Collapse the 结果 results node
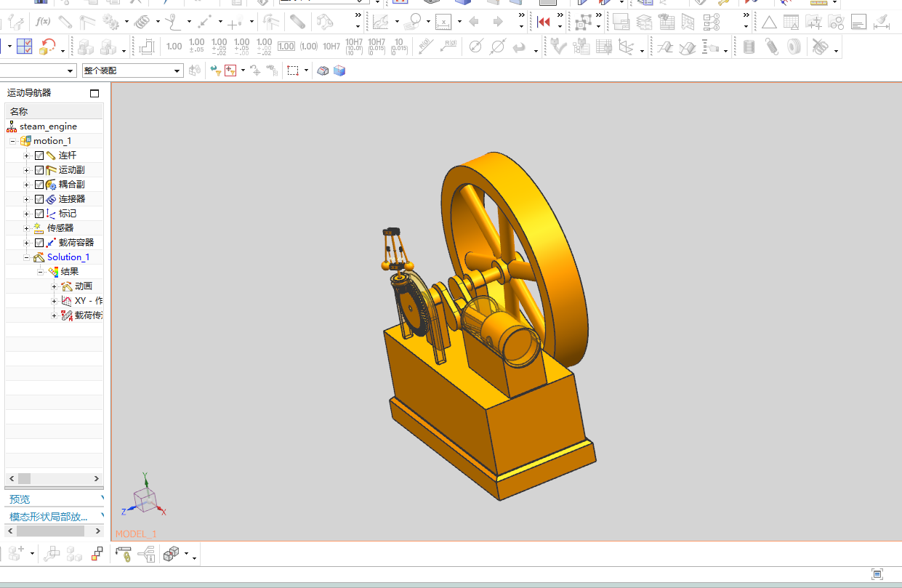Viewport: 902px width, 588px height. [41, 272]
